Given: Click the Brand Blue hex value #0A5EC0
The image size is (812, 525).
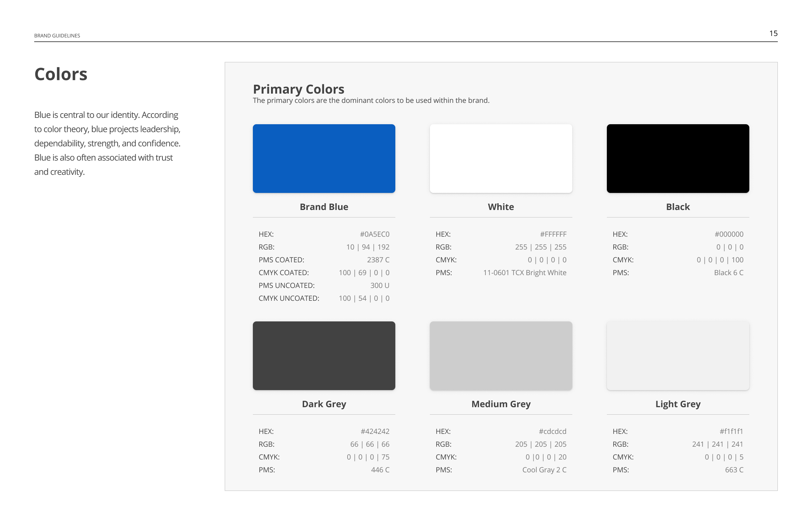Looking at the screenshot, I should pyautogui.click(x=374, y=234).
